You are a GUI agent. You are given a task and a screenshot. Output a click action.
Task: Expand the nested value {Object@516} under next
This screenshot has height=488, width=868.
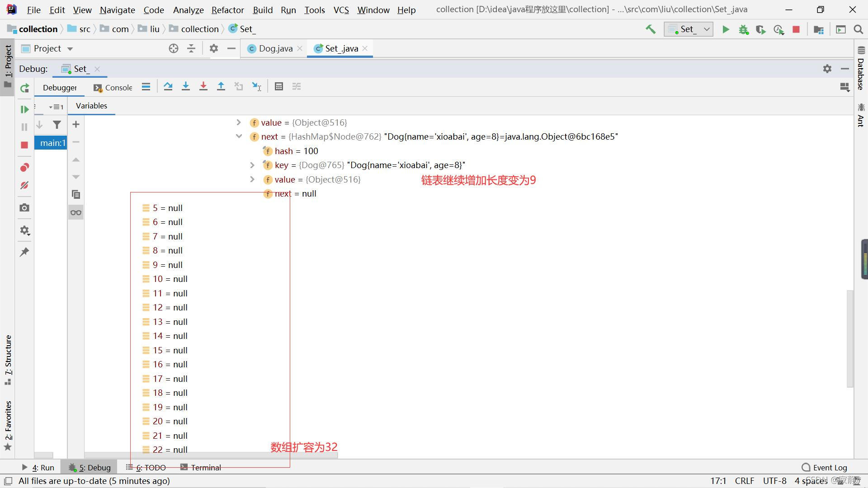click(x=252, y=179)
